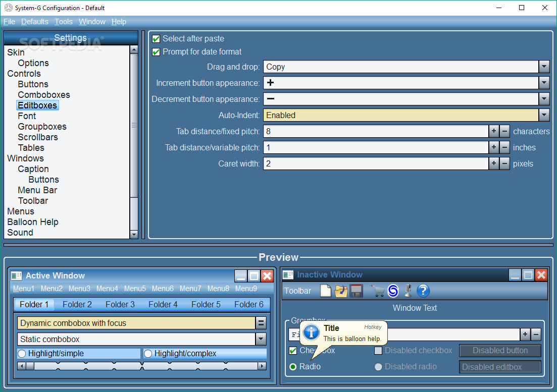557x392 pixels.
Task: Click the Dynamic combobox list button
Action: point(261,323)
